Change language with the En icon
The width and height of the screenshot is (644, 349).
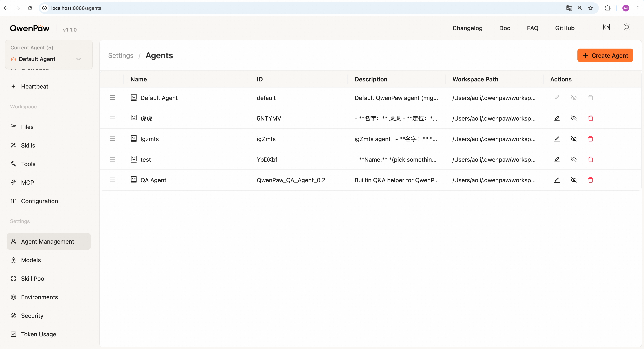click(606, 27)
